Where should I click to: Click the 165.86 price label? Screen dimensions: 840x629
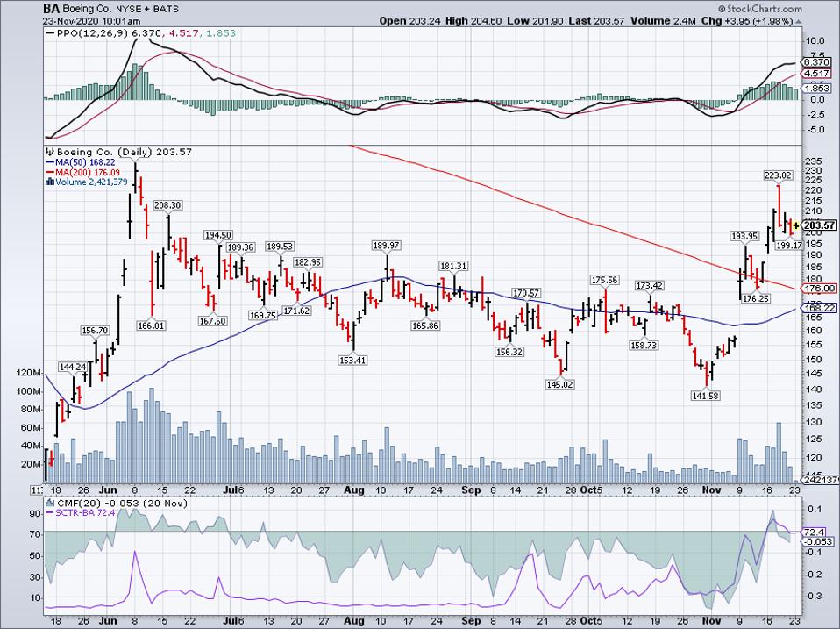click(x=425, y=325)
